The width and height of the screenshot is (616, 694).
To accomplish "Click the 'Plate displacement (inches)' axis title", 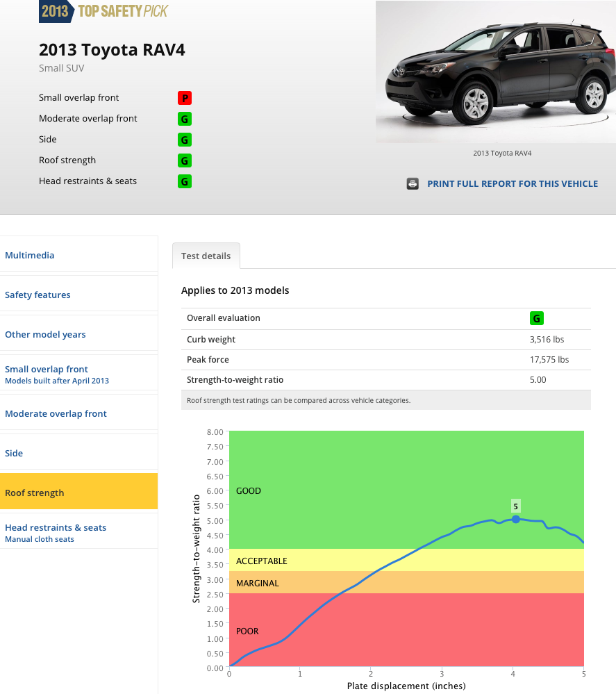I will pyautogui.click(x=406, y=686).
